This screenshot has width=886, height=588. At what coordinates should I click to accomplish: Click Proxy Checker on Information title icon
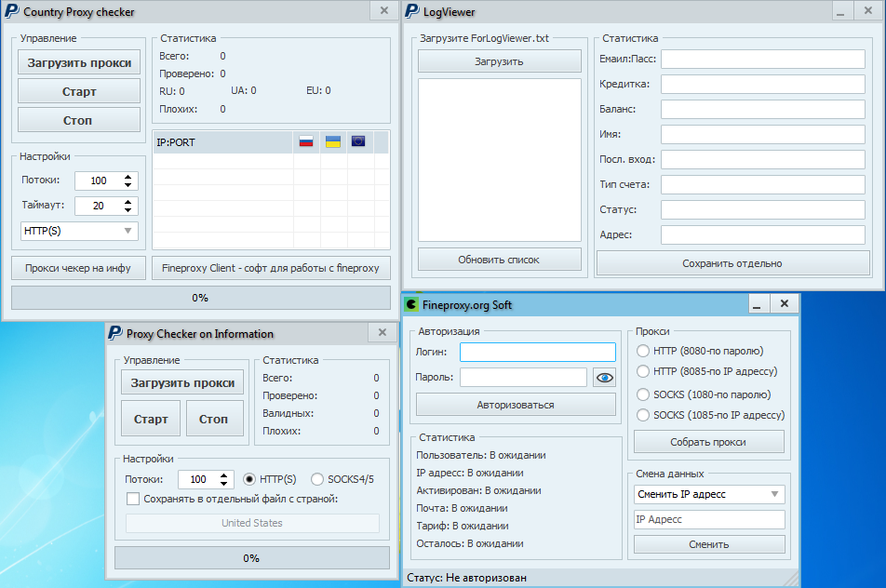114,333
